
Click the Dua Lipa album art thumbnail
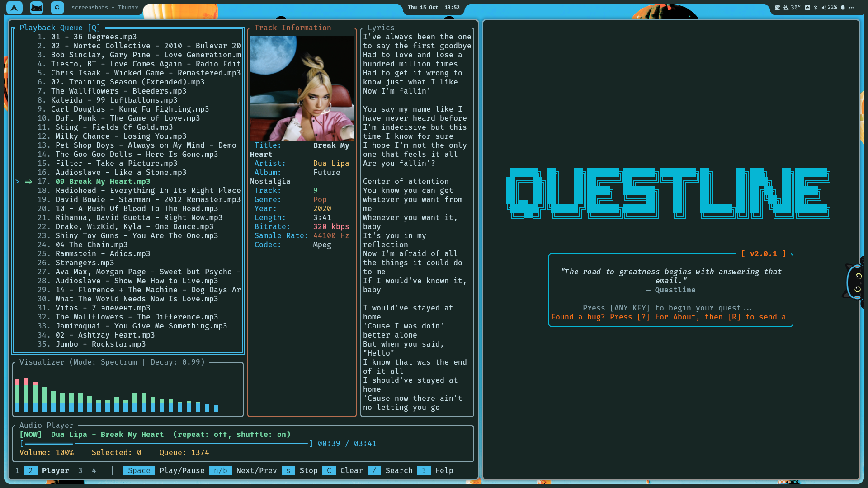(302, 88)
